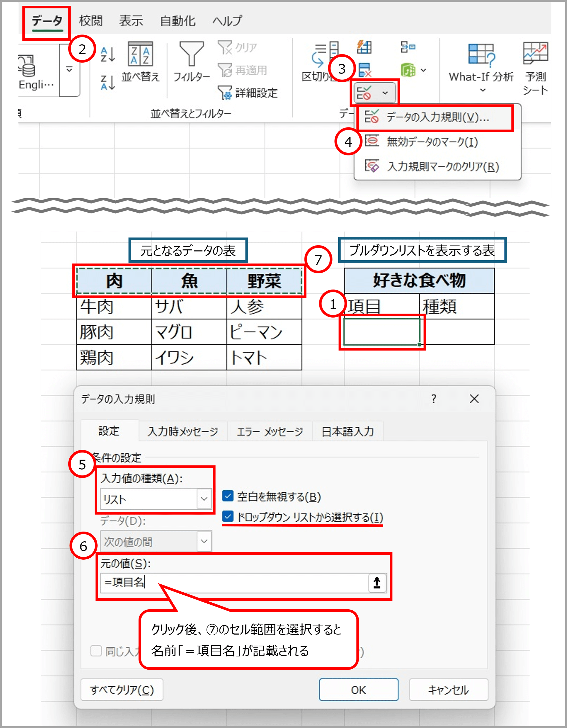Enable the 同じ入力規則 checkbox at dialog bottom

[96, 651]
